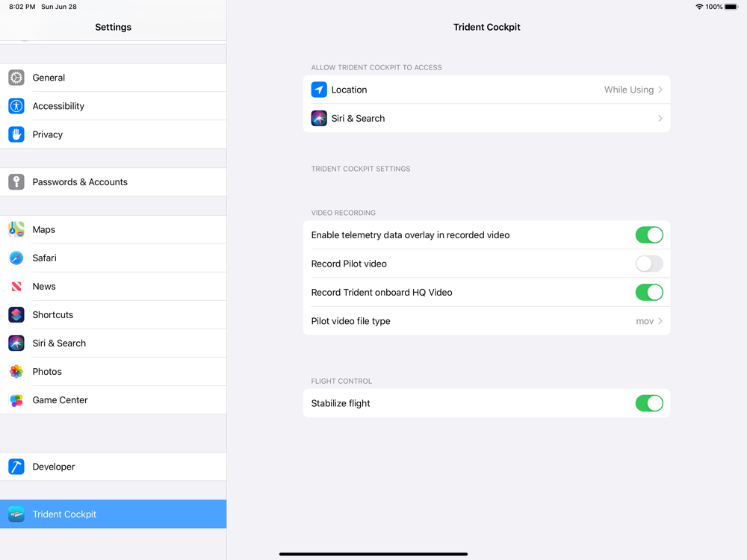Tap the Game Center bubbles icon

(16, 400)
